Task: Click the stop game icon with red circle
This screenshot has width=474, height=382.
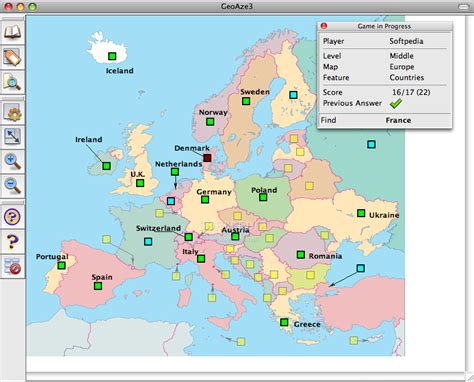Action: point(12,266)
